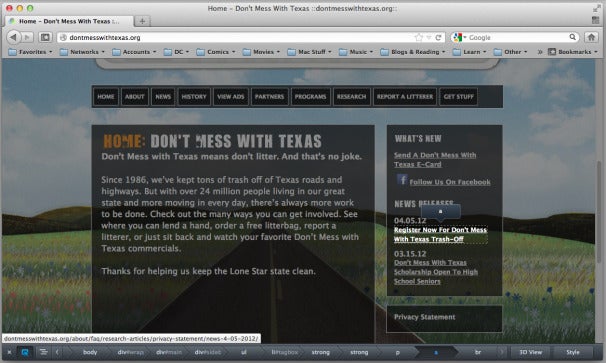Open the Send A Don't Mess With Texas E-Card link

pos(435,160)
